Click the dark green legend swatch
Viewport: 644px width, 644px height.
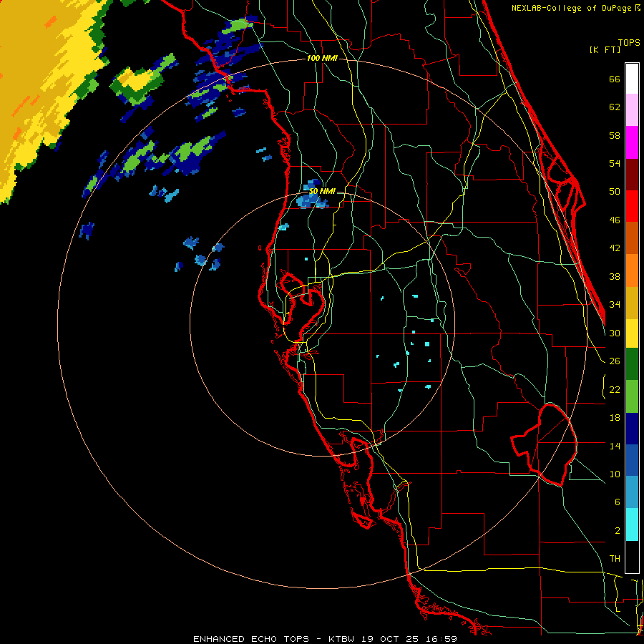click(632, 364)
